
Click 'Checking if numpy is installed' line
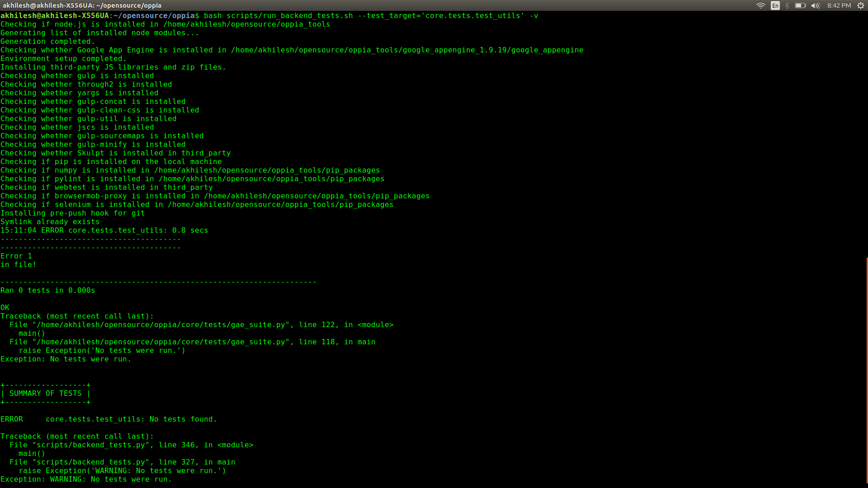point(190,170)
